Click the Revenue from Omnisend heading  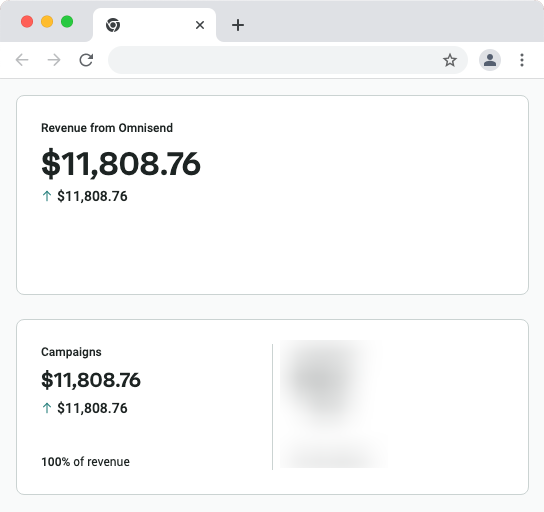(107, 128)
